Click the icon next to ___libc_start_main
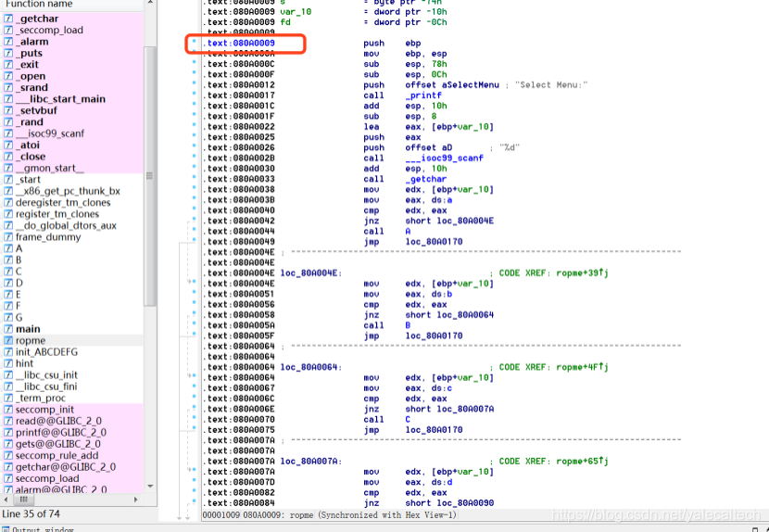769x532 pixels. click(x=8, y=99)
